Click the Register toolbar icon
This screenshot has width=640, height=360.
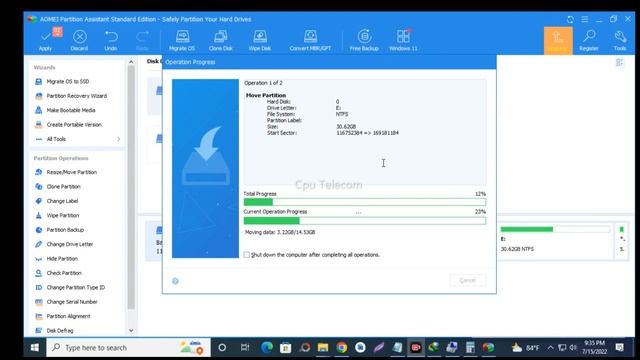(x=589, y=40)
